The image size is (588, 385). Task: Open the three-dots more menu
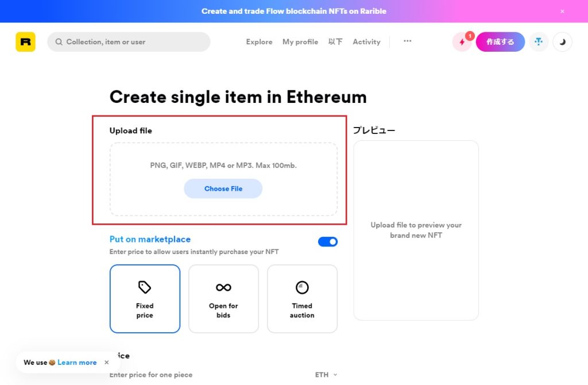[408, 41]
